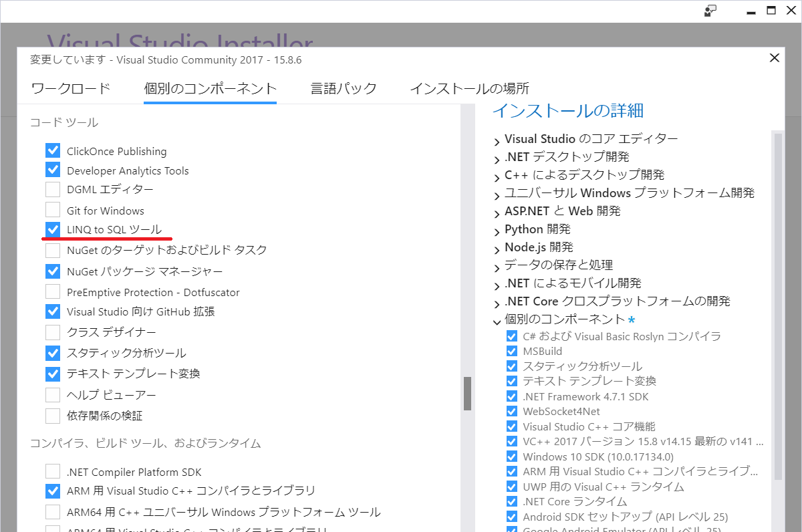Check Git for Windows component
The width and height of the screenshot is (802, 532).
click(x=53, y=210)
